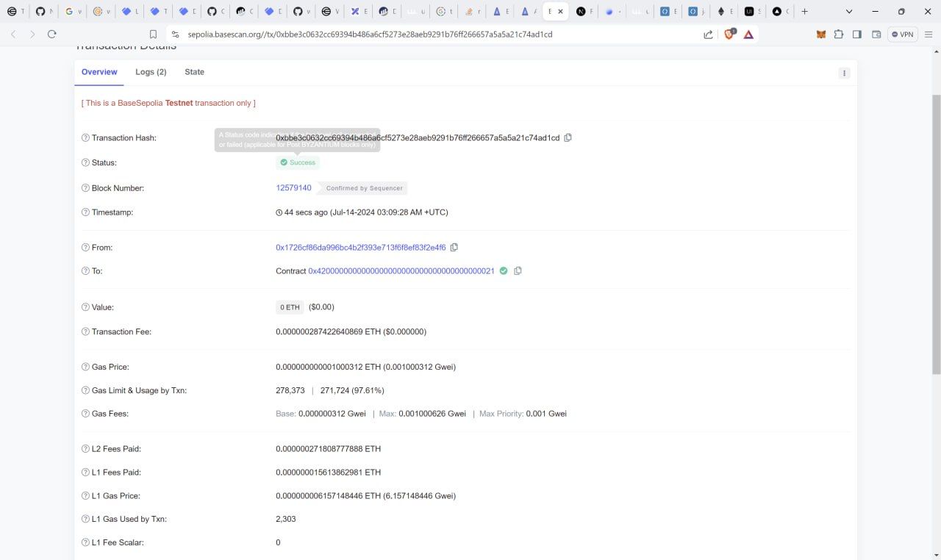Open a new tab with the plus button
The width and height of the screenshot is (941, 560).
click(x=805, y=12)
